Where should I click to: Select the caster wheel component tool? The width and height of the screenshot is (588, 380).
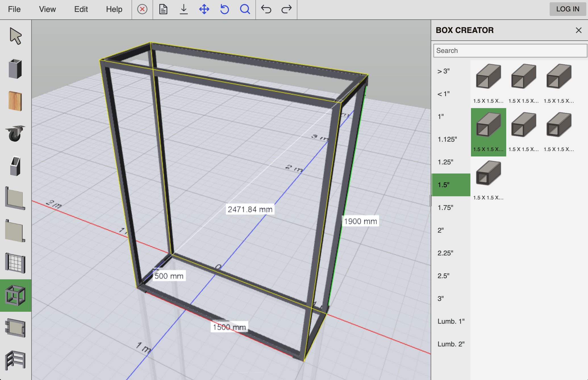[x=16, y=134]
